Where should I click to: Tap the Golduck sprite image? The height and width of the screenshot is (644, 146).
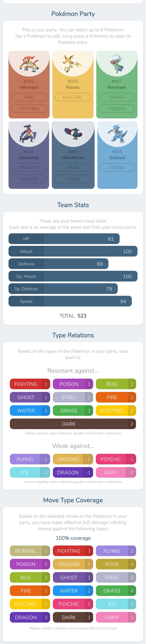click(117, 134)
